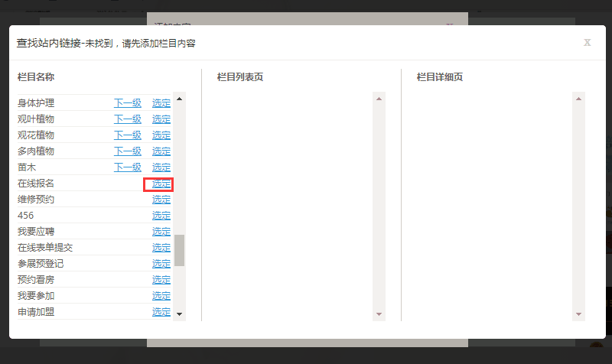612x364 pixels.
Task: Open 下一级 of 苗木
Action: (x=128, y=167)
